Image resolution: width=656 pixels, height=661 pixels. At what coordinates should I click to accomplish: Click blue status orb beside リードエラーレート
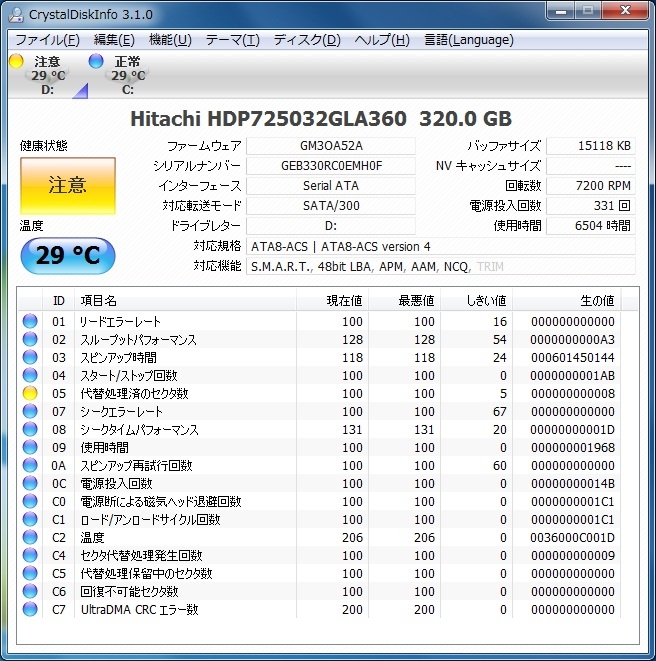(x=30, y=322)
